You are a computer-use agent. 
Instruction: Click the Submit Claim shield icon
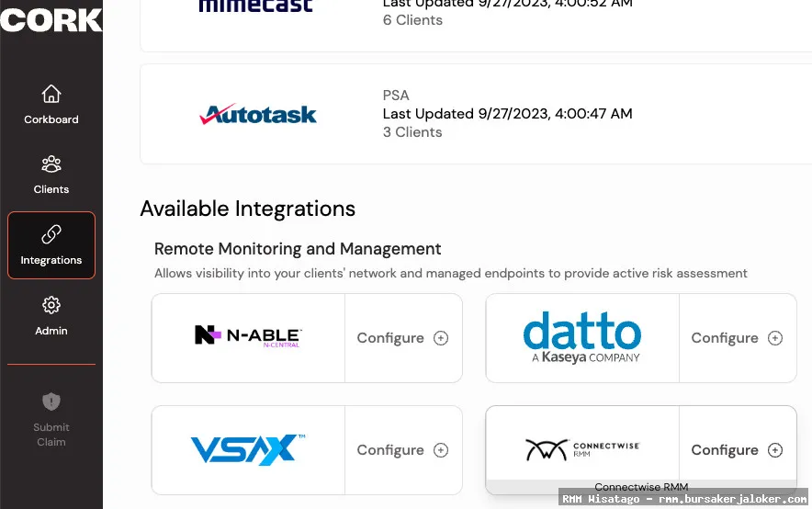tap(51, 402)
